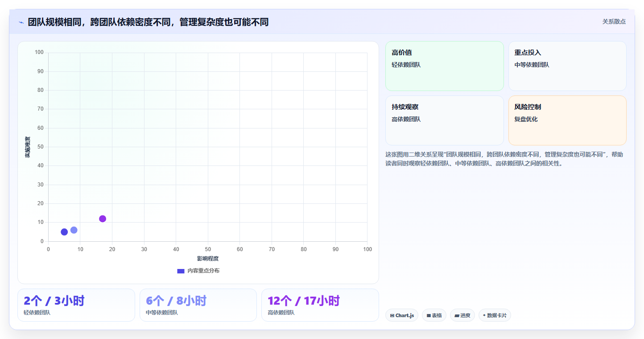Click 中等依赖团队 text in 重点投入 card

tap(532, 65)
